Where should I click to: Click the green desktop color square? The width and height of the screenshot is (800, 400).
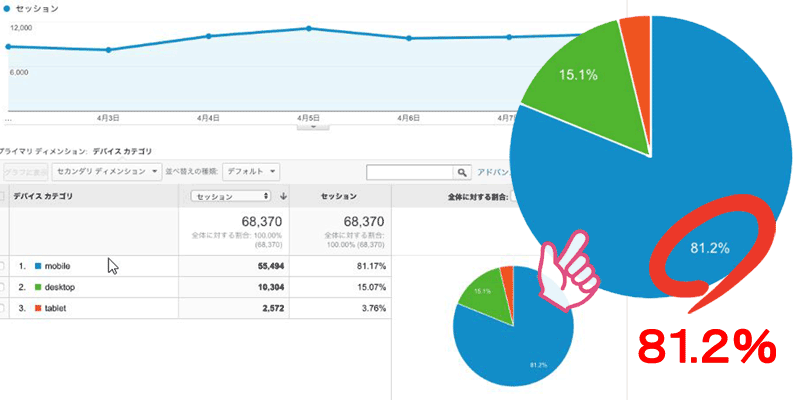[x=37, y=287]
